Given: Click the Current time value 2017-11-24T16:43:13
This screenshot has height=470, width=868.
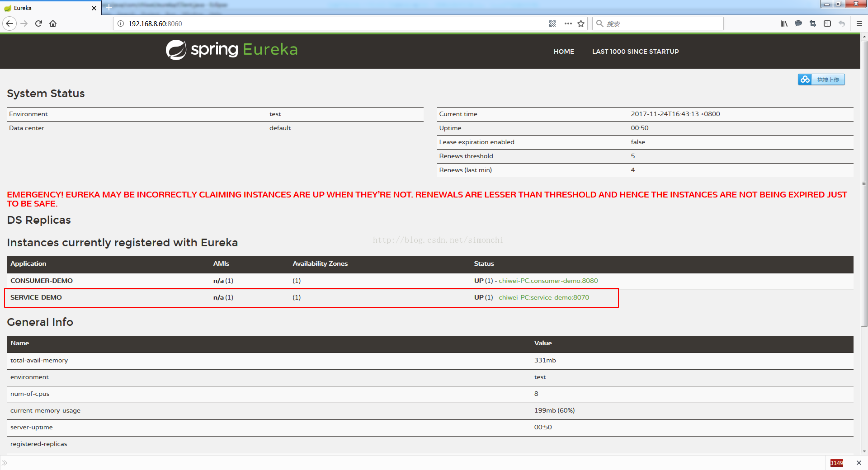Looking at the screenshot, I should 675,114.
